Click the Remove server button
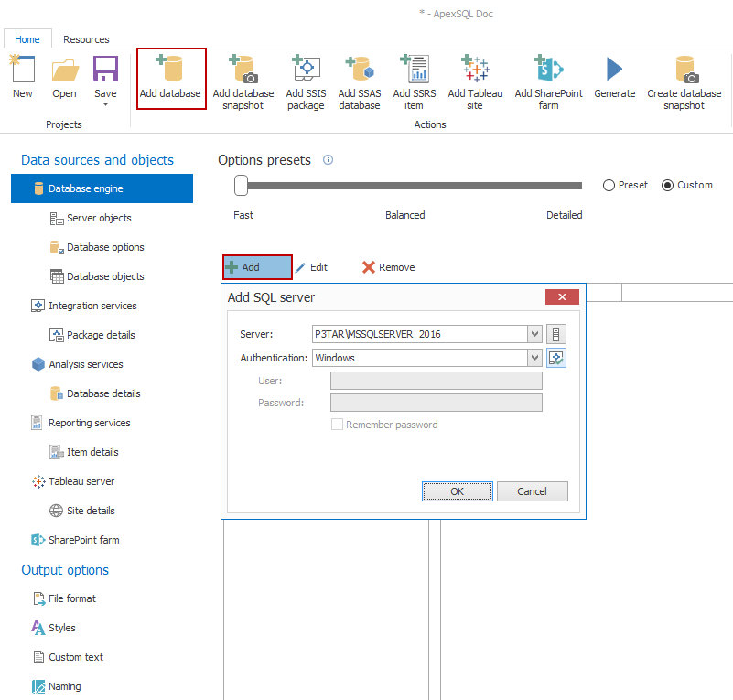Viewport: 733px width, 700px height. tap(388, 267)
